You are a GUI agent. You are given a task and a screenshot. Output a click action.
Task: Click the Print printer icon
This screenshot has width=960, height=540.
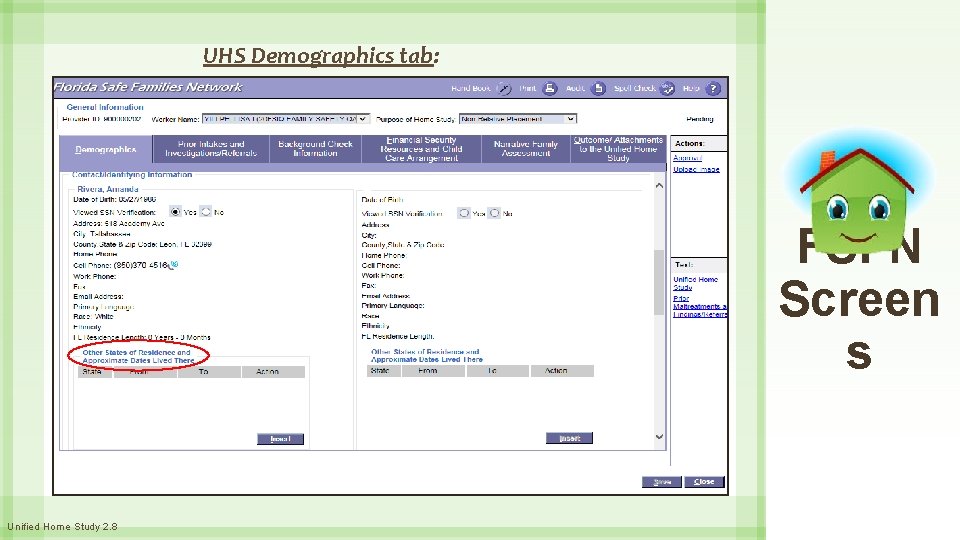pos(550,89)
